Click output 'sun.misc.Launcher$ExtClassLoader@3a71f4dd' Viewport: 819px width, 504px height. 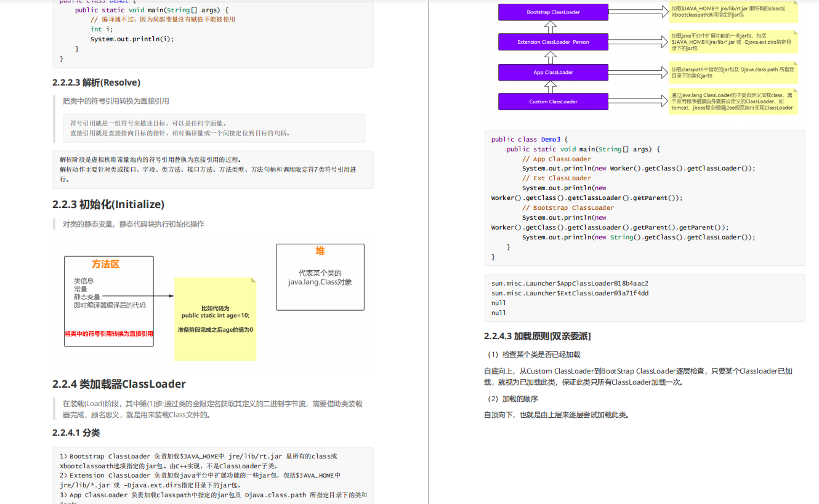tap(570, 293)
